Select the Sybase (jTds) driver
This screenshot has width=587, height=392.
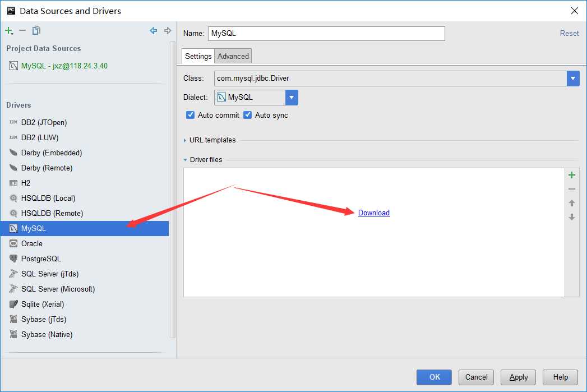[85, 319]
